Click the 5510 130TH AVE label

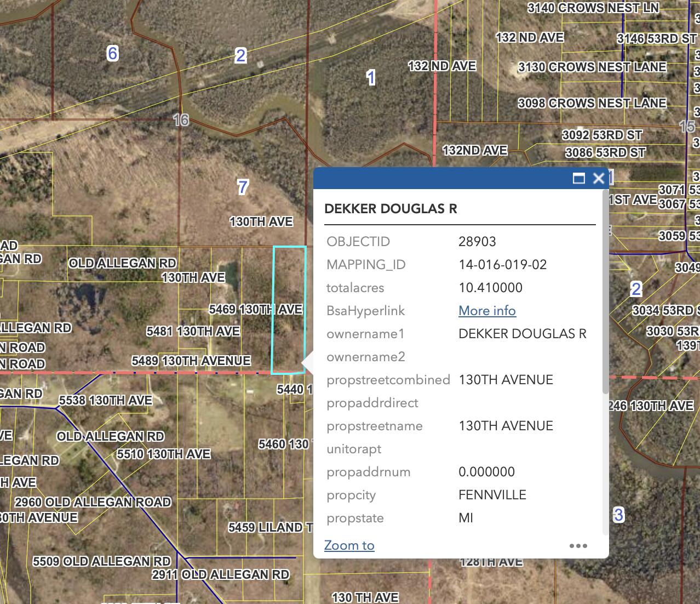163,454
